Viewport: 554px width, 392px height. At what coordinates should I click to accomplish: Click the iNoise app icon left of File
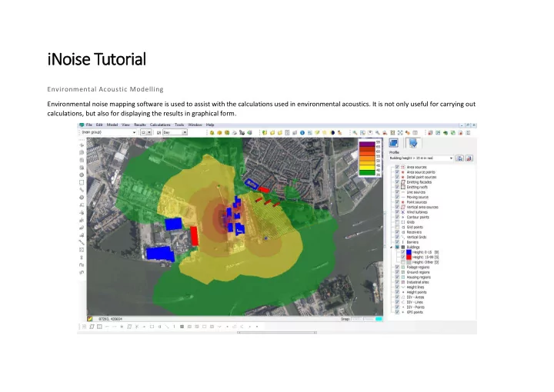[x=82, y=125]
